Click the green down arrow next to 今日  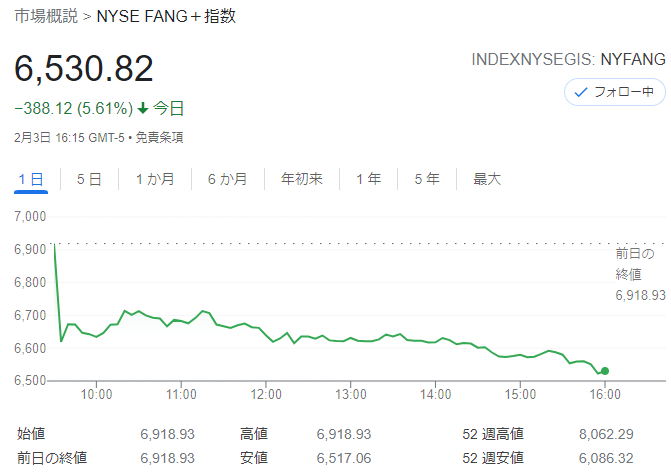pyautogui.click(x=143, y=108)
